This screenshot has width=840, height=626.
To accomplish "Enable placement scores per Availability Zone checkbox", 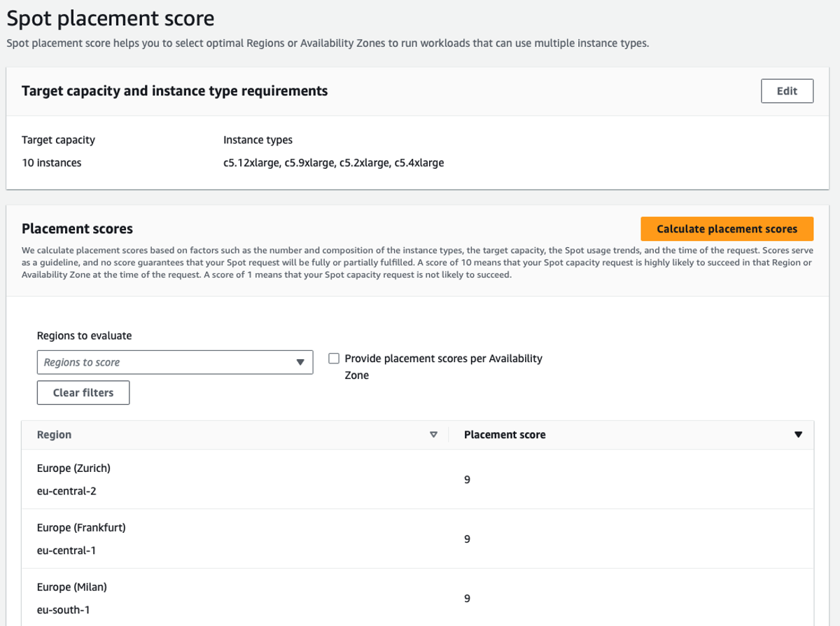I will point(334,359).
